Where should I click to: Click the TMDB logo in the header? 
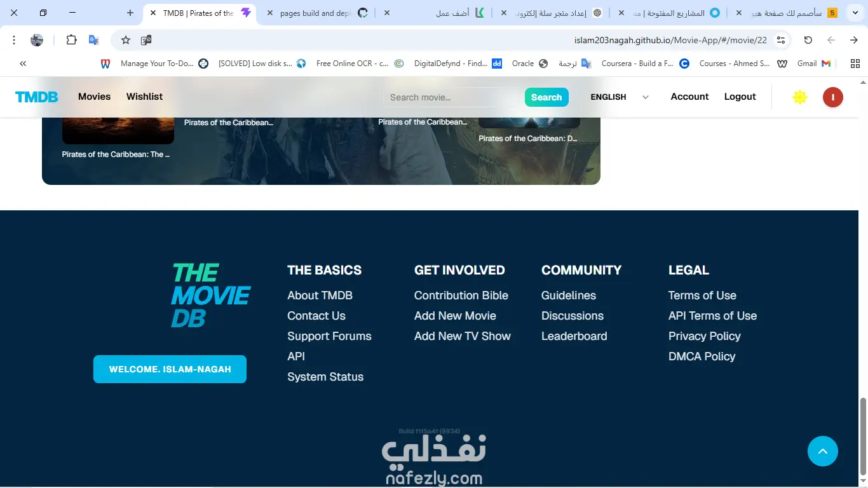click(x=37, y=97)
